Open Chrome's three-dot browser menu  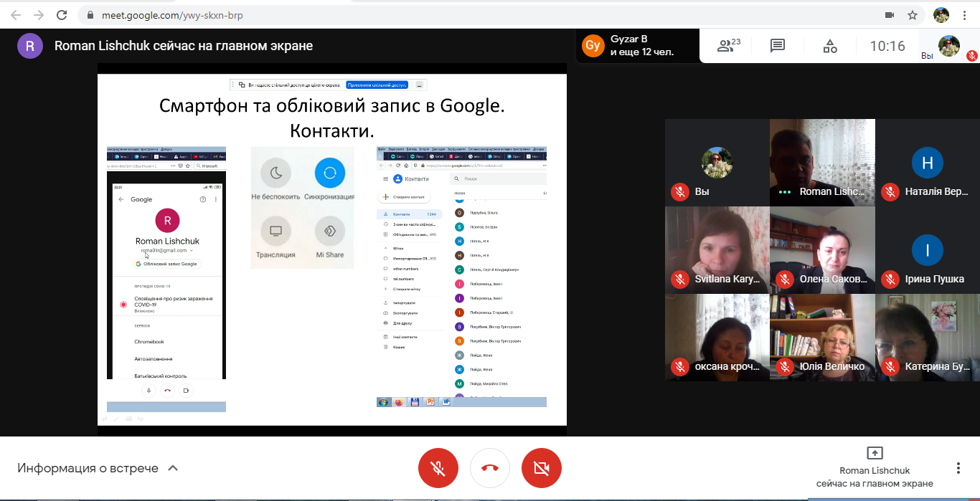click(966, 15)
